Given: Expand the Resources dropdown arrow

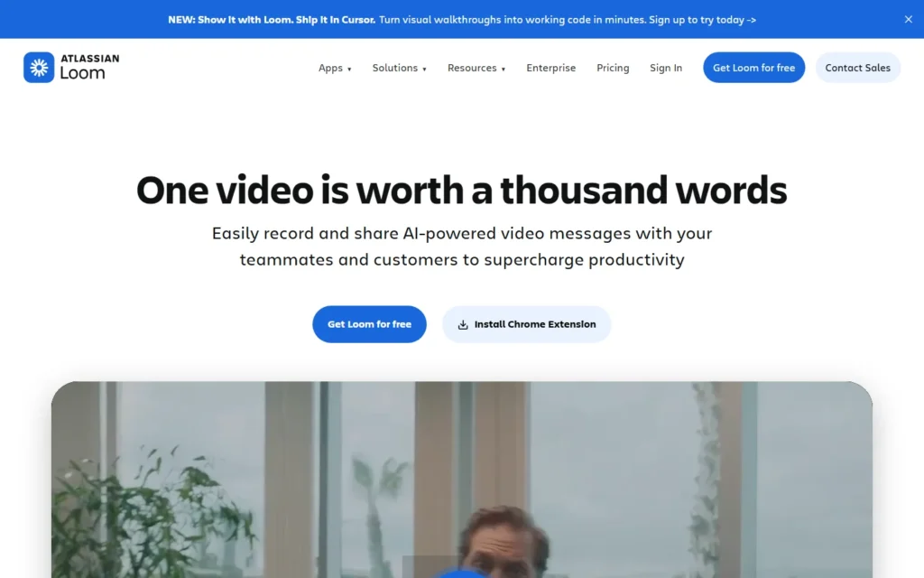Looking at the screenshot, I should 504,69.
